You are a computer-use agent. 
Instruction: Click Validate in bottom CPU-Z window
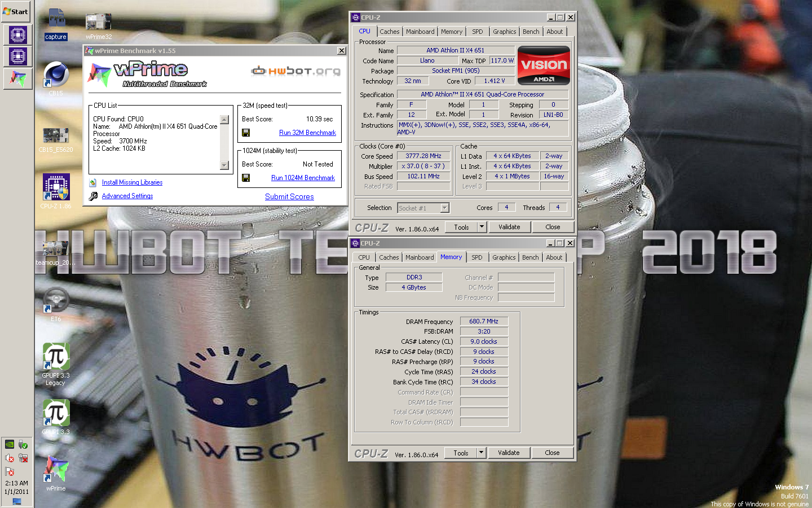point(509,453)
